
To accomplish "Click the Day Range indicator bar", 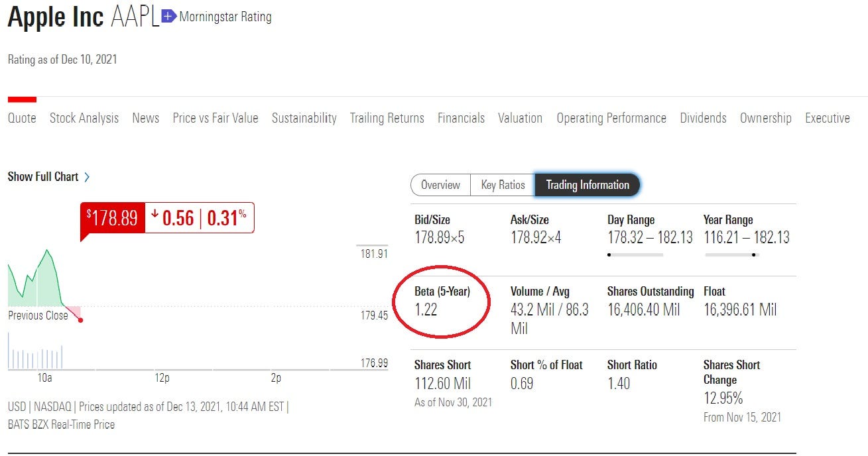I will pos(635,255).
